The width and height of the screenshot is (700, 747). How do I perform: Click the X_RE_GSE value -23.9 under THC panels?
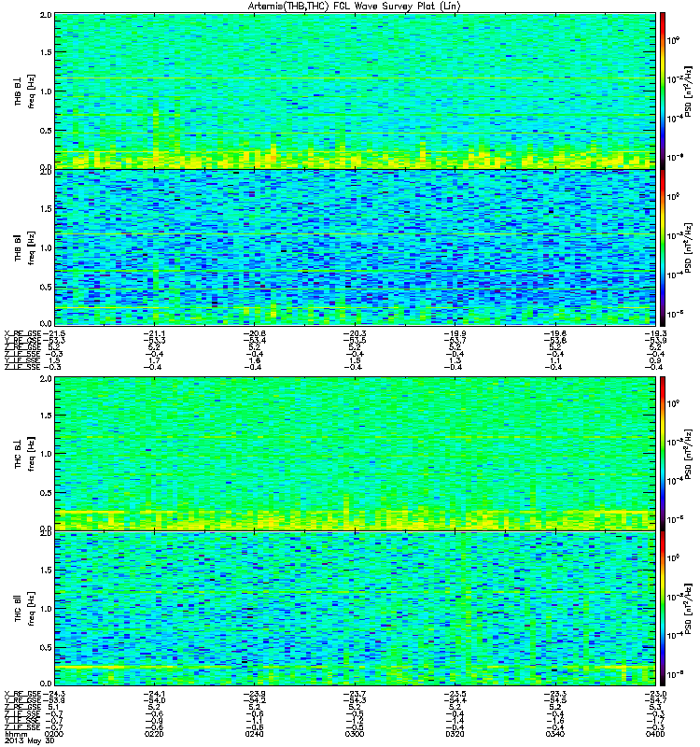[255, 694]
